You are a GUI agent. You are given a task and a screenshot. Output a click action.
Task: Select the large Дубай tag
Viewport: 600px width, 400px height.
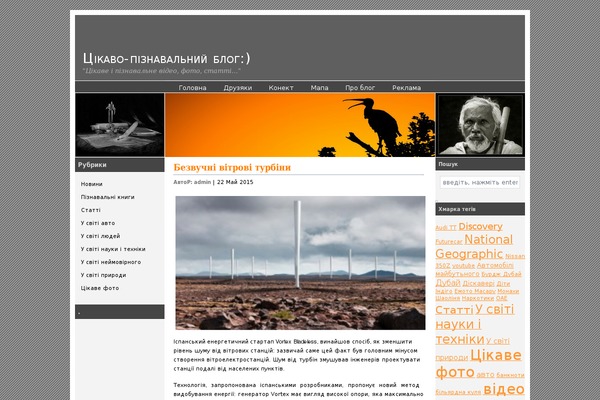(448, 283)
